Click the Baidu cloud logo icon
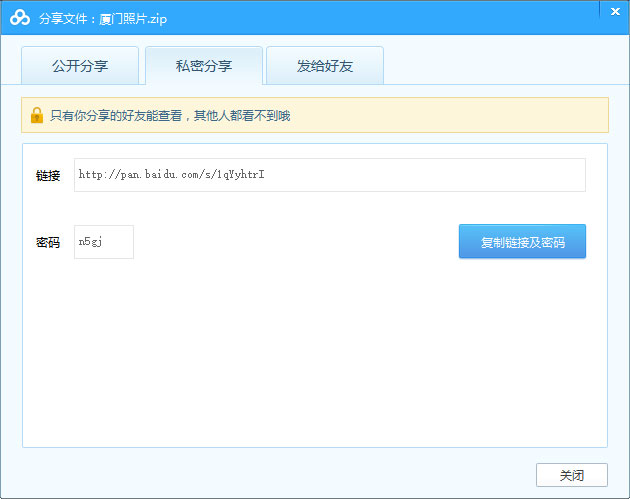This screenshot has width=630, height=499. [20, 18]
